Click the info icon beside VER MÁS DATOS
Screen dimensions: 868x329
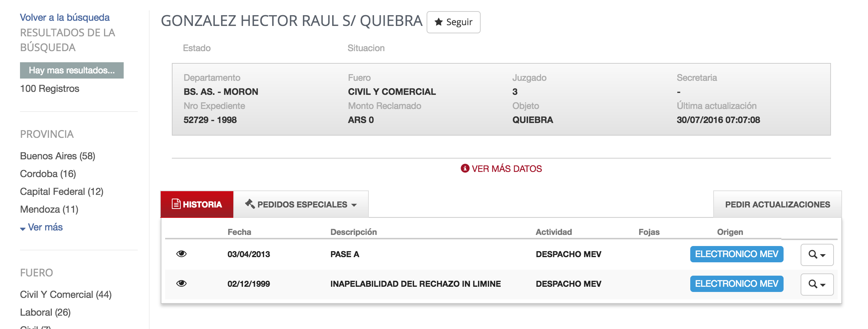[x=465, y=169]
